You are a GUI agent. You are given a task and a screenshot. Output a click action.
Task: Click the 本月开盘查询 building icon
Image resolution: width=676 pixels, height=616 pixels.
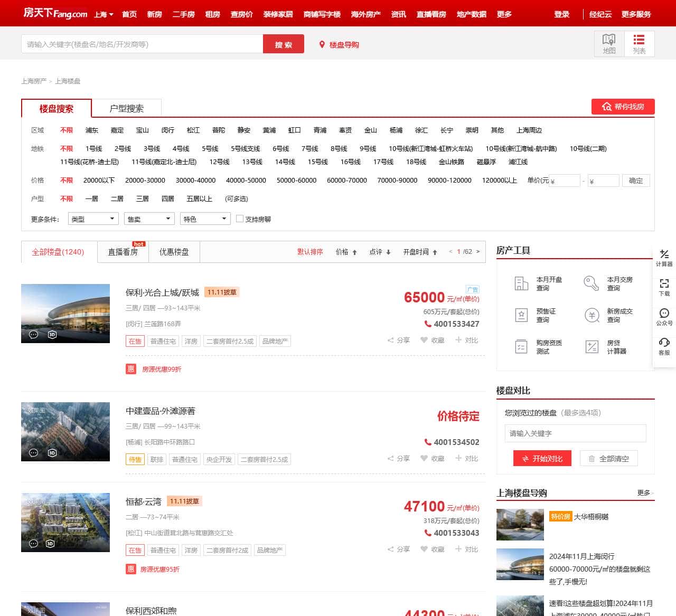point(521,283)
